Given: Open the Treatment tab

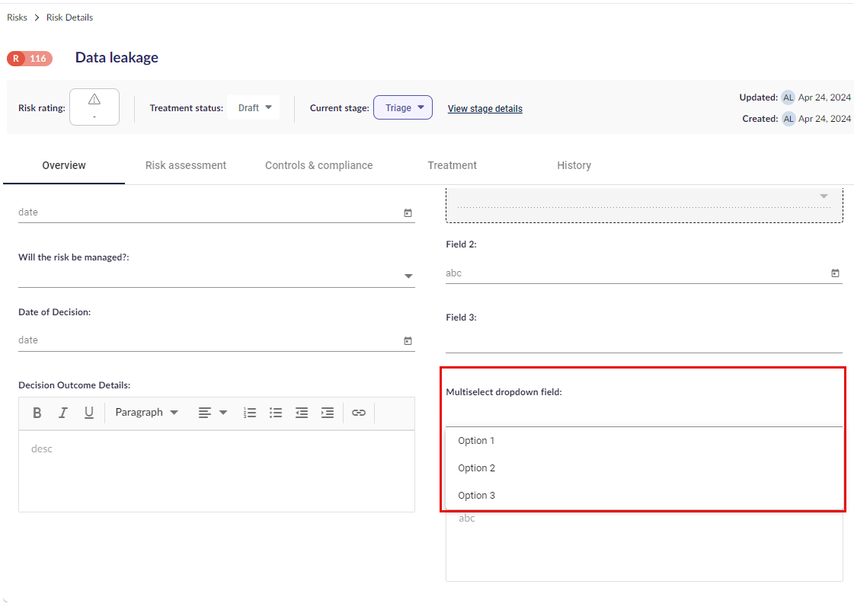Looking at the screenshot, I should tap(452, 165).
